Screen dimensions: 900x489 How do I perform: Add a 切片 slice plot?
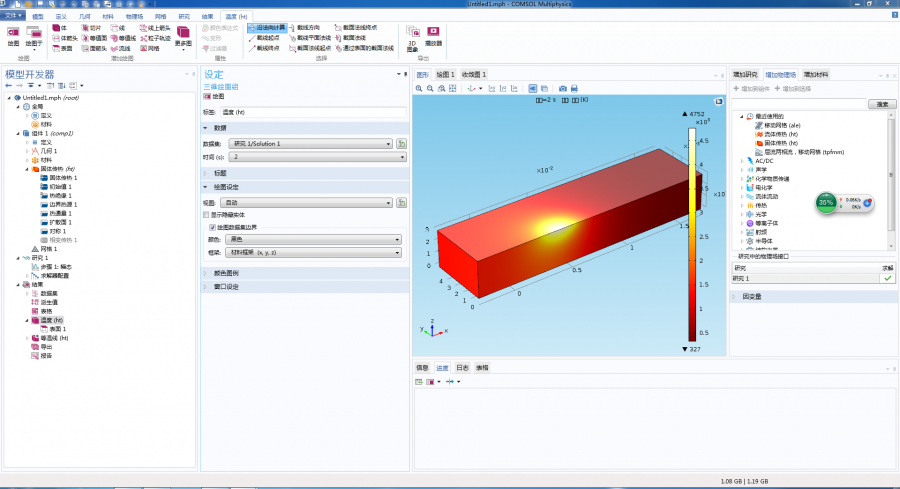[91, 28]
